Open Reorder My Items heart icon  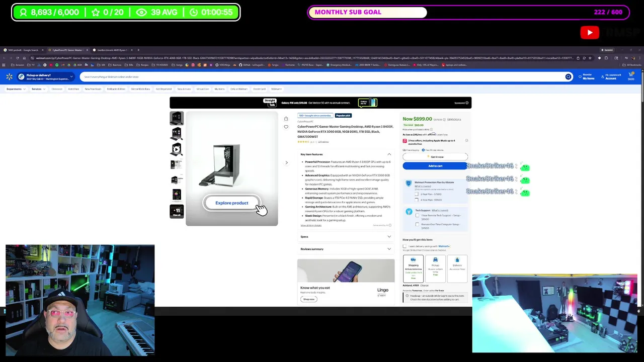(x=580, y=76)
